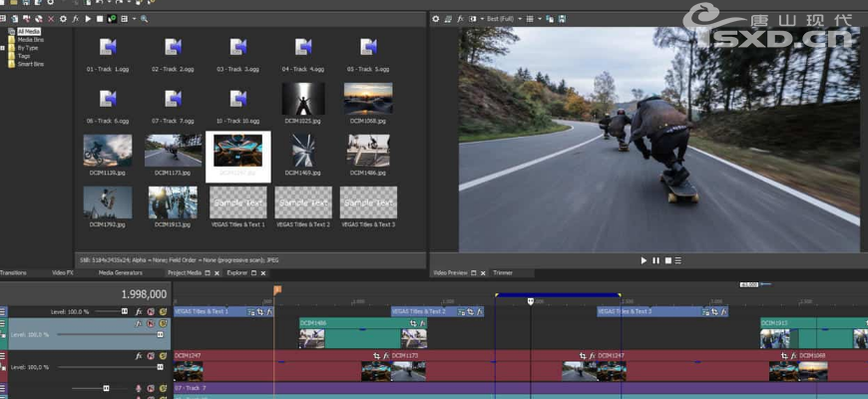Open Event FX on VEGAS Titles & Text 3 clip

[x=724, y=312]
